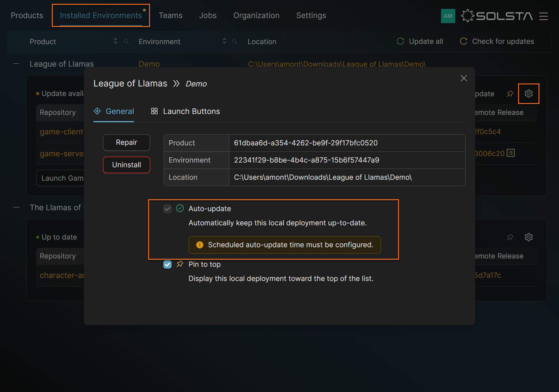This screenshot has width=559, height=392.
Task: Select the Environment ID value 22341f29
Action: 307,160
